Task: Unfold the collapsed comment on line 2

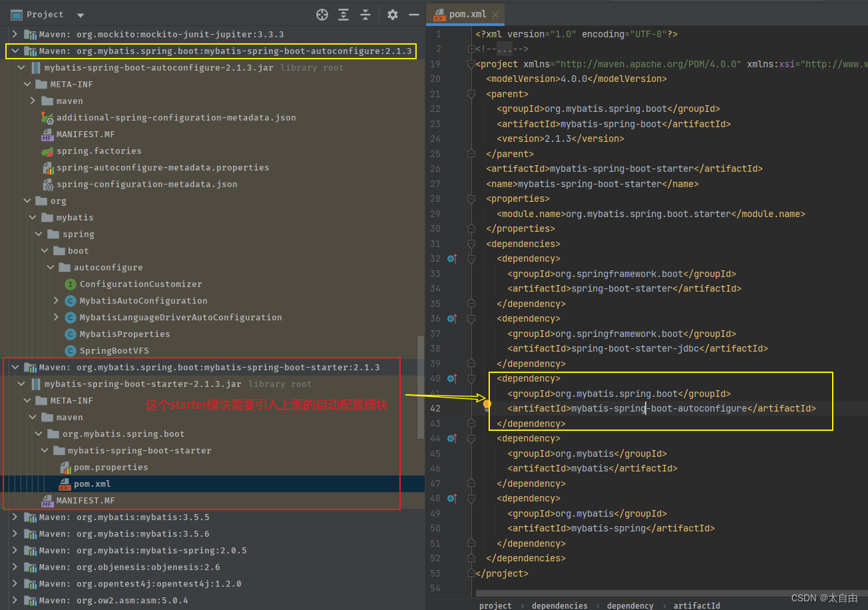Action: point(471,49)
